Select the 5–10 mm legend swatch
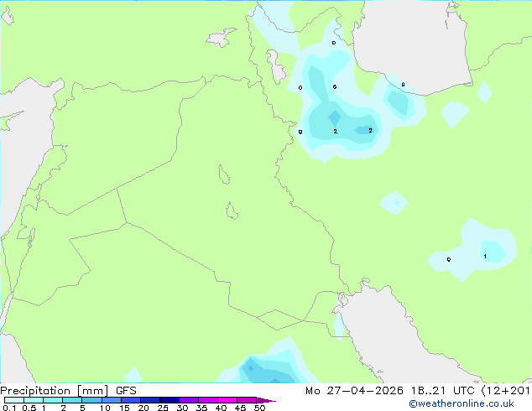Screen dimensions: 532x411 coord(91,400)
